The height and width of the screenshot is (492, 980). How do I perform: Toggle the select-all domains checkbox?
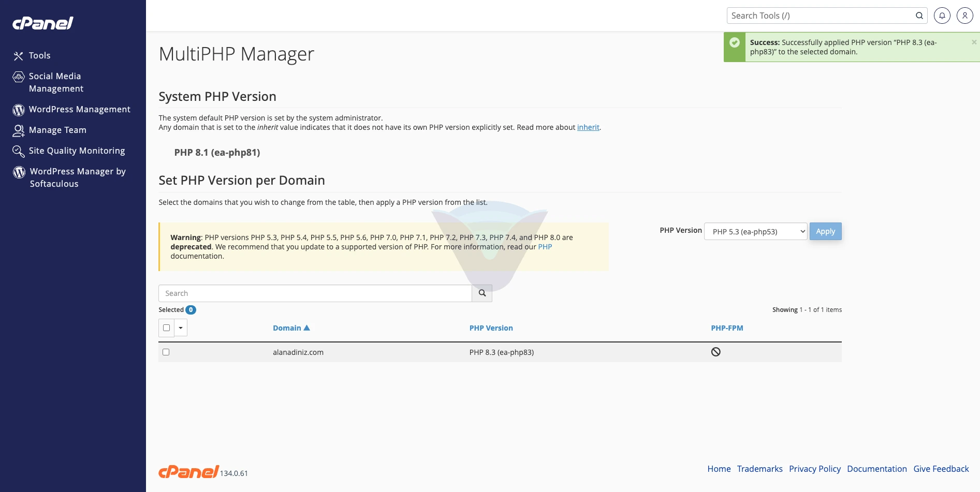(x=167, y=327)
